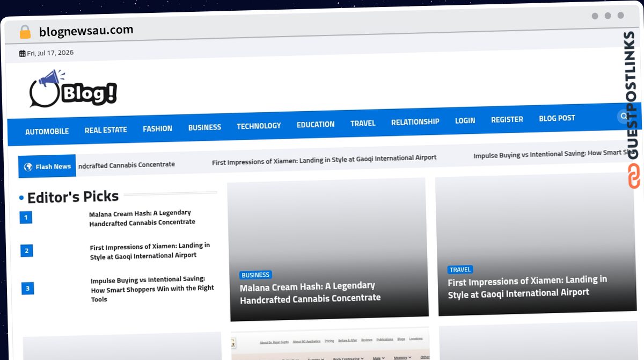Open the Travel menu item

pos(363,123)
